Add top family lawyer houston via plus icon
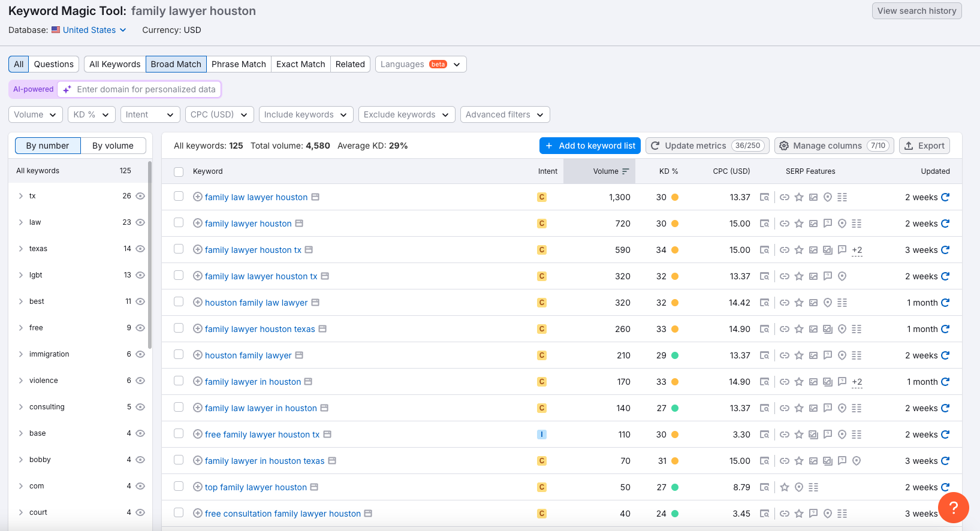 pyautogui.click(x=197, y=487)
